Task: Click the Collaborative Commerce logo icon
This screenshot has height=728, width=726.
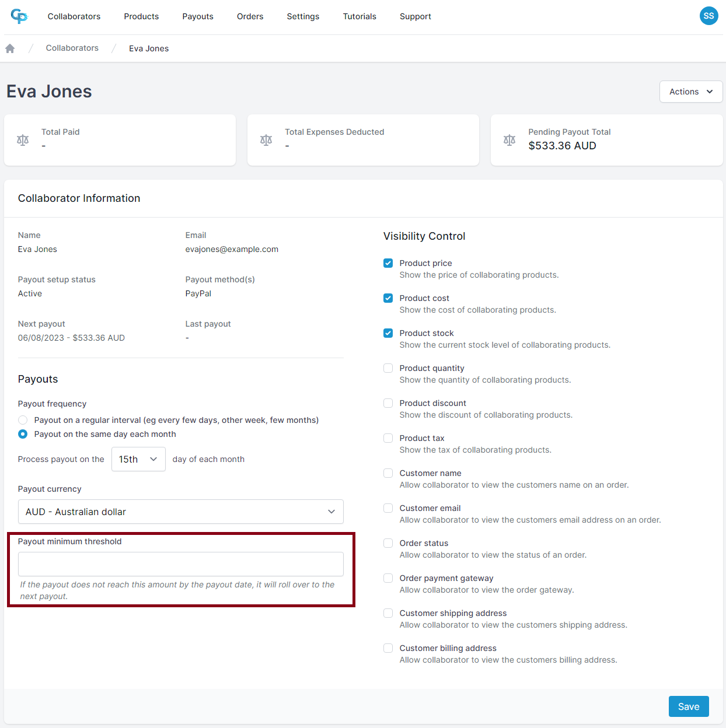Action: tap(19, 16)
